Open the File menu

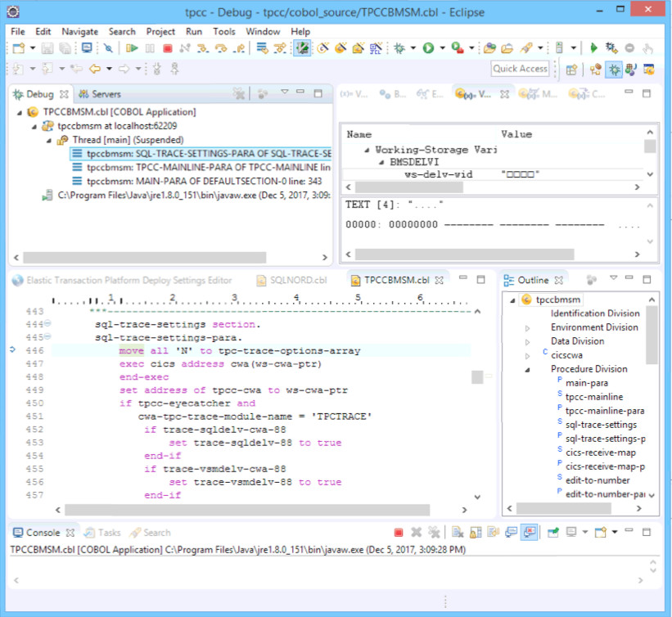tap(17, 32)
